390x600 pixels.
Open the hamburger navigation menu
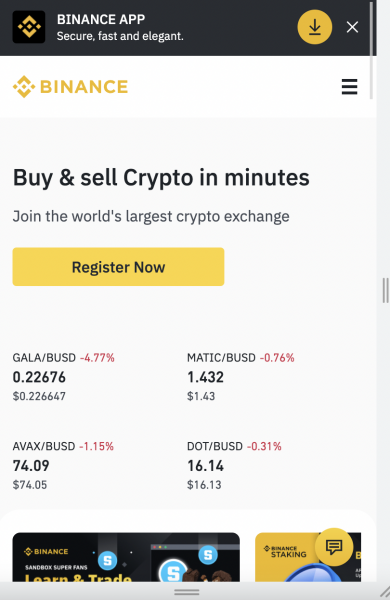pos(349,87)
